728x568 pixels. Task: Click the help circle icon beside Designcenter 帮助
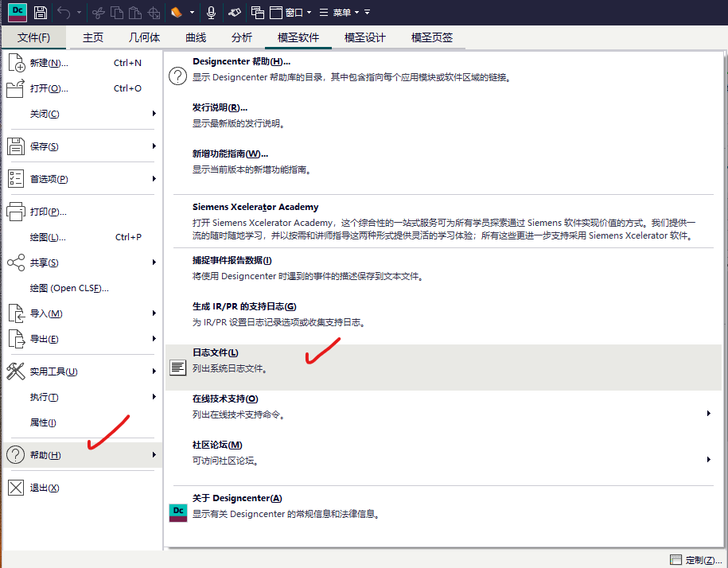[177, 76]
